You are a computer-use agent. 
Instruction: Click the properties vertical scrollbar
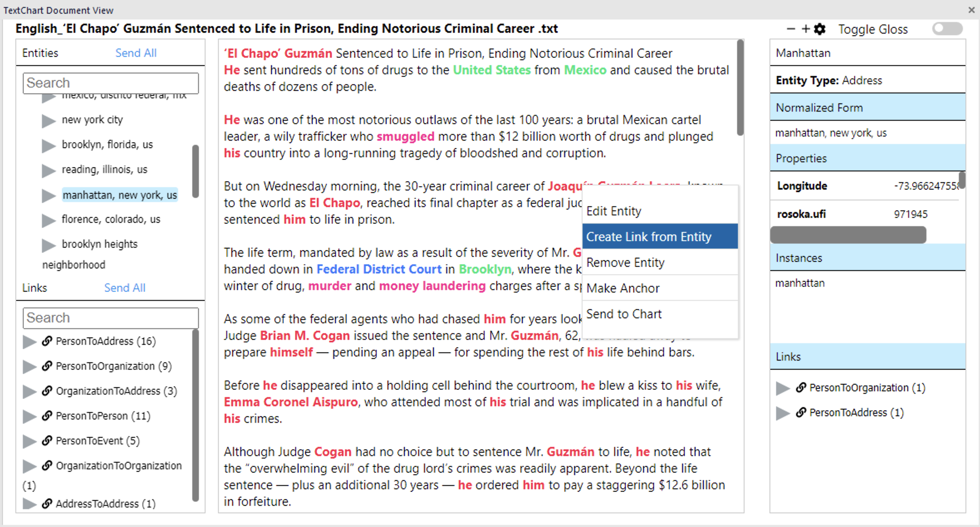click(x=962, y=180)
